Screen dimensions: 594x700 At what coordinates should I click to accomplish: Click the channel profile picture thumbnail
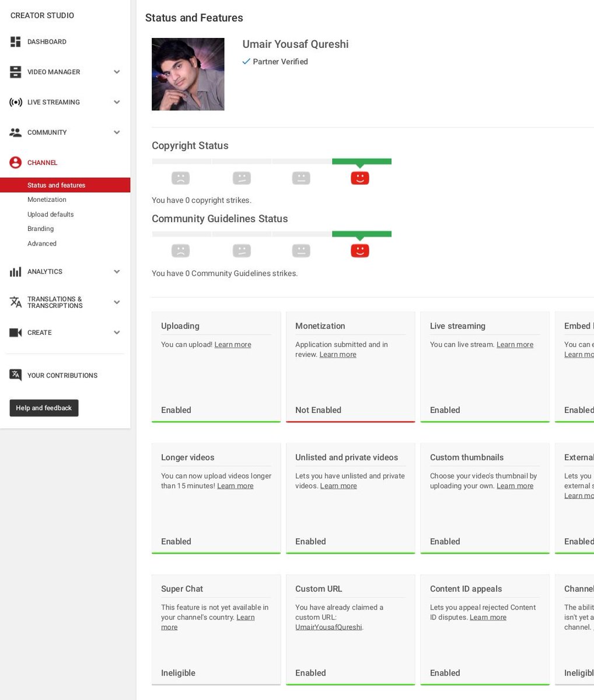coord(188,74)
